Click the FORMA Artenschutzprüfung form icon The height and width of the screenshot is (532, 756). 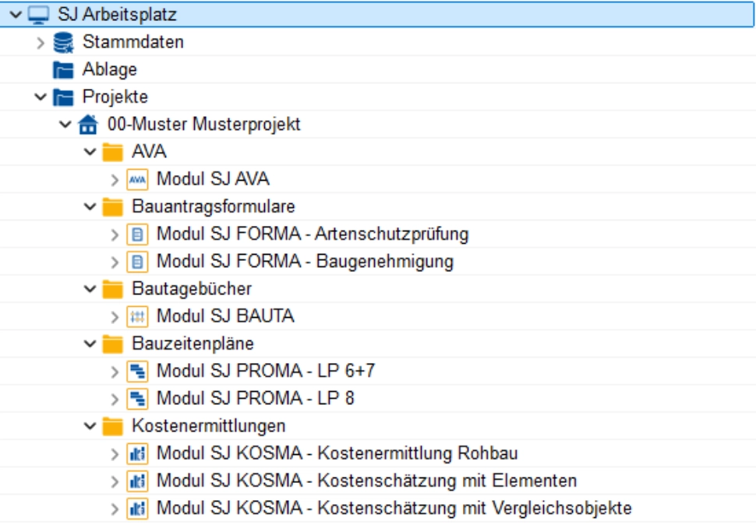(137, 234)
